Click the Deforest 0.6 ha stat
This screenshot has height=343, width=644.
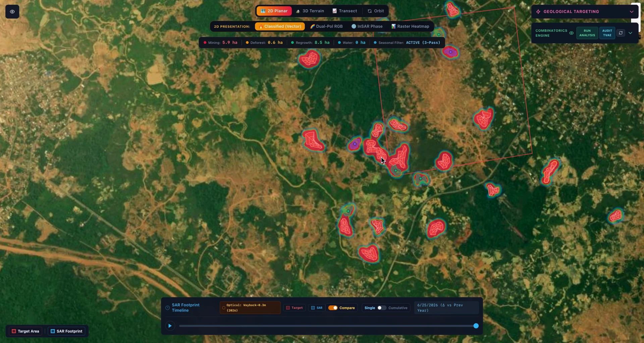264,43
